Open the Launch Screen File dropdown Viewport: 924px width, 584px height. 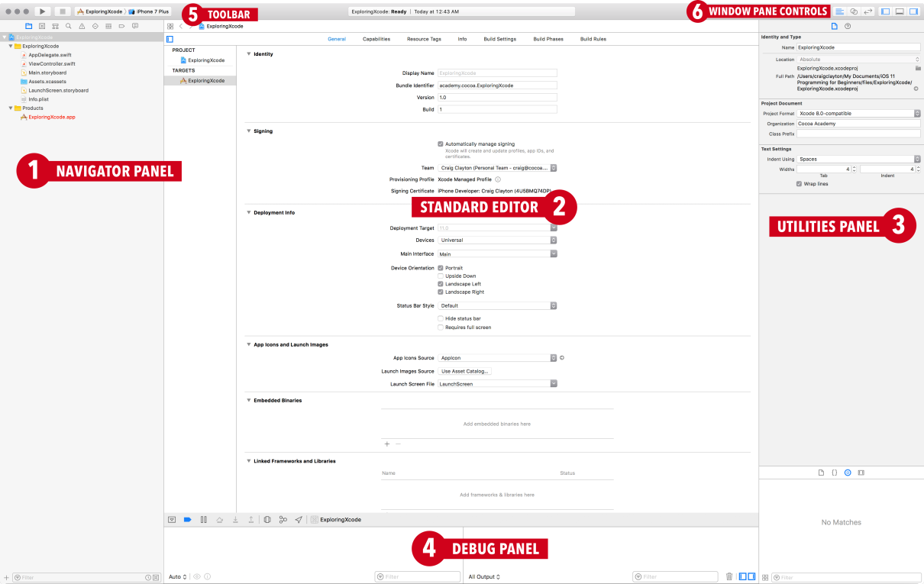click(498, 384)
